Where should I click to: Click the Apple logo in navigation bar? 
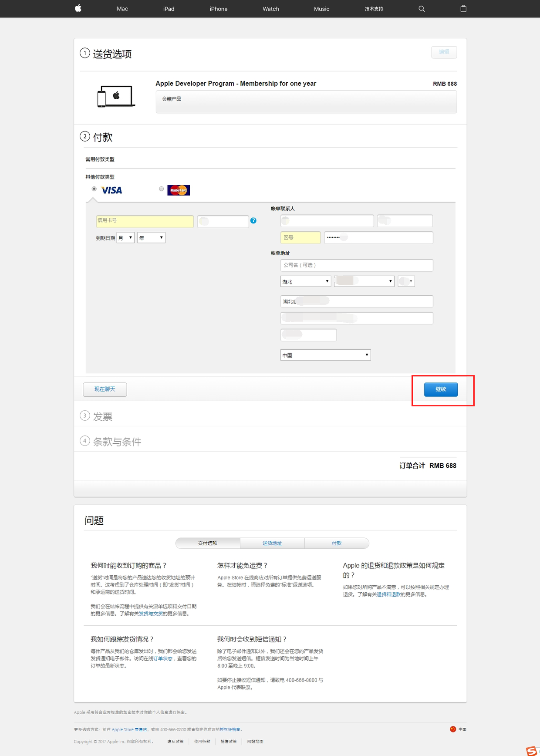(78, 8)
